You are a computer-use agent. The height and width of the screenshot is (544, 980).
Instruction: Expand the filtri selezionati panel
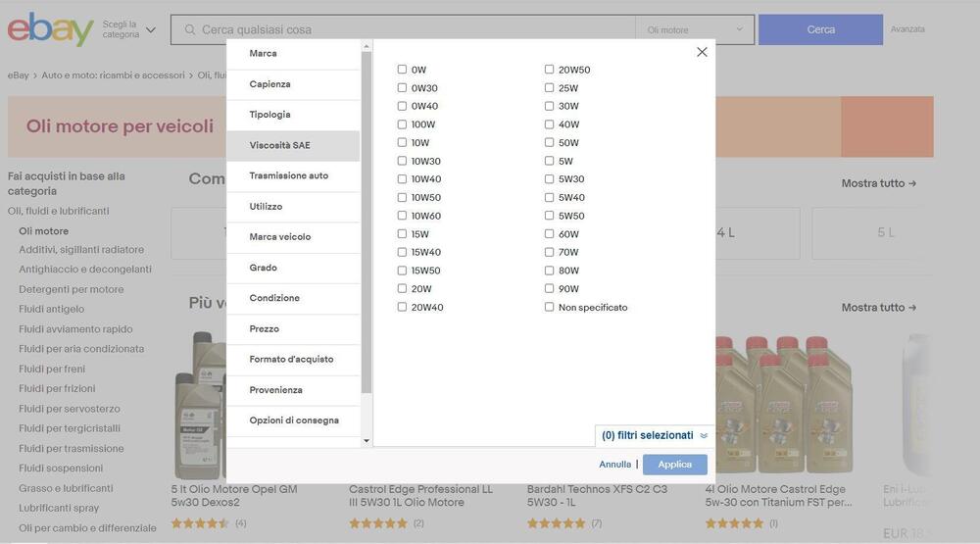pyautogui.click(x=655, y=435)
